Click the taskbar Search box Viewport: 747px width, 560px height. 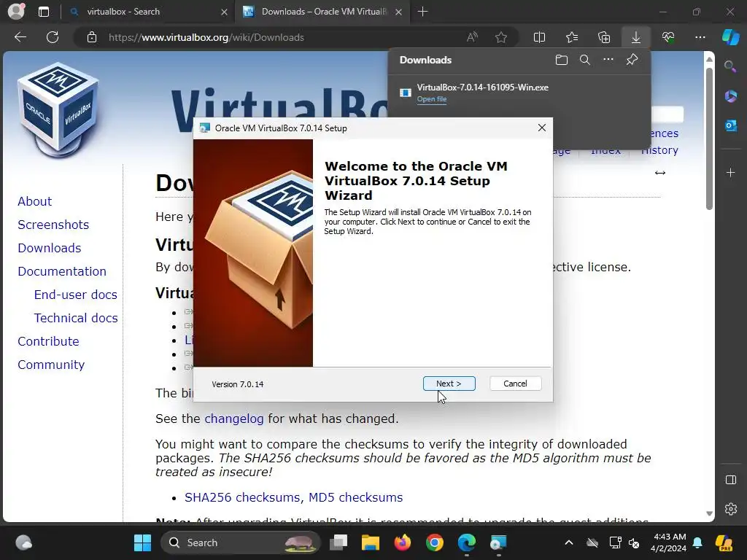coord(241,542)
